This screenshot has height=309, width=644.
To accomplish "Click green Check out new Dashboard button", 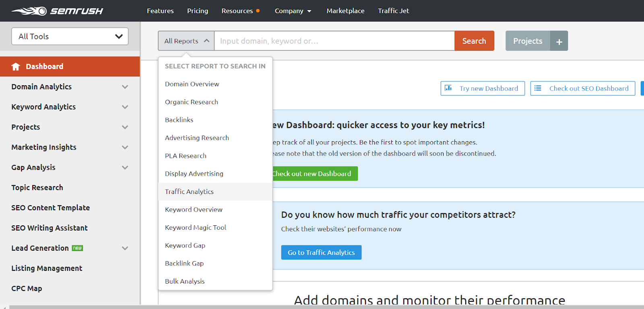I will (315, 174).
